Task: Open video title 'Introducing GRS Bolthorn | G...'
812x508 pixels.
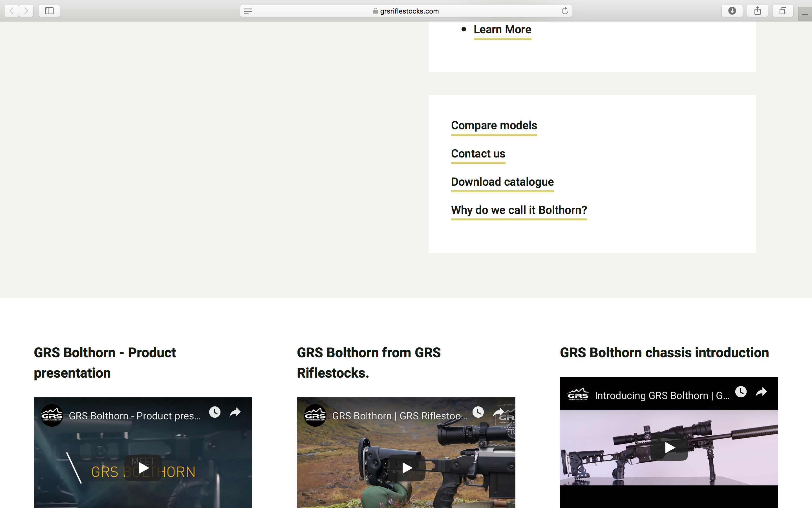Action: [662, 396]
